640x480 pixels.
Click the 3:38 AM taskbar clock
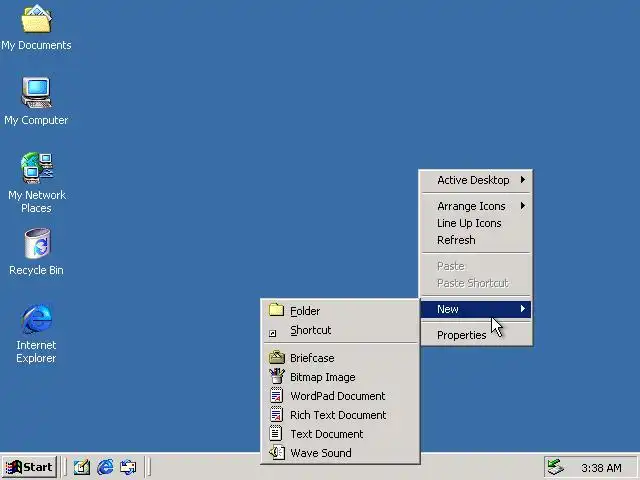(601, 468)
